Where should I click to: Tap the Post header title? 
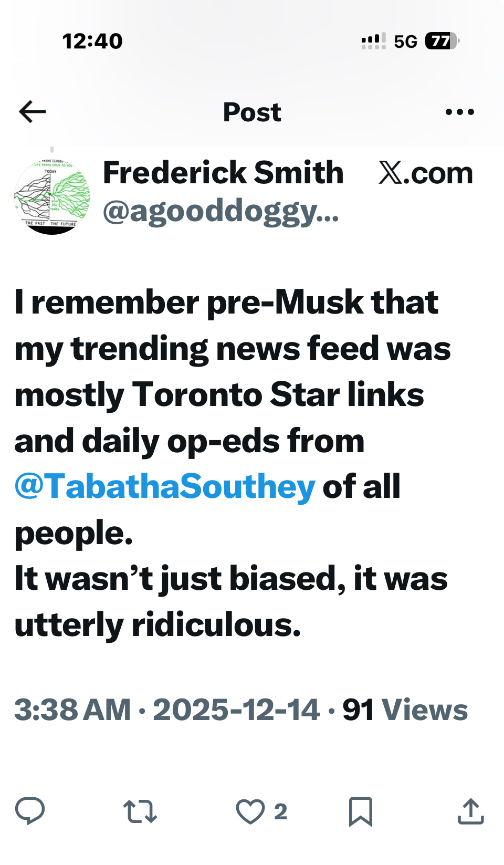(x=252, y=112)
